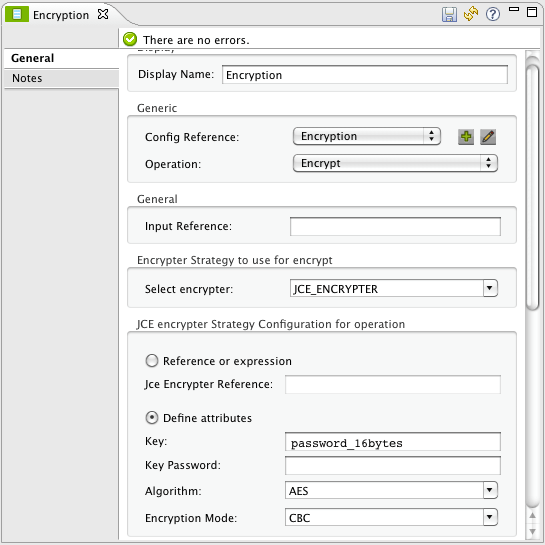Open the Operation dropdown showing Encrypt

pyautogui.click(x=395, y=163)
